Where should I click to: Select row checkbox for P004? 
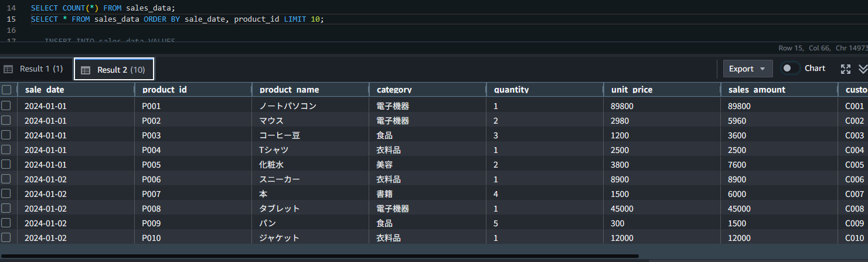(x=6, y=150)
